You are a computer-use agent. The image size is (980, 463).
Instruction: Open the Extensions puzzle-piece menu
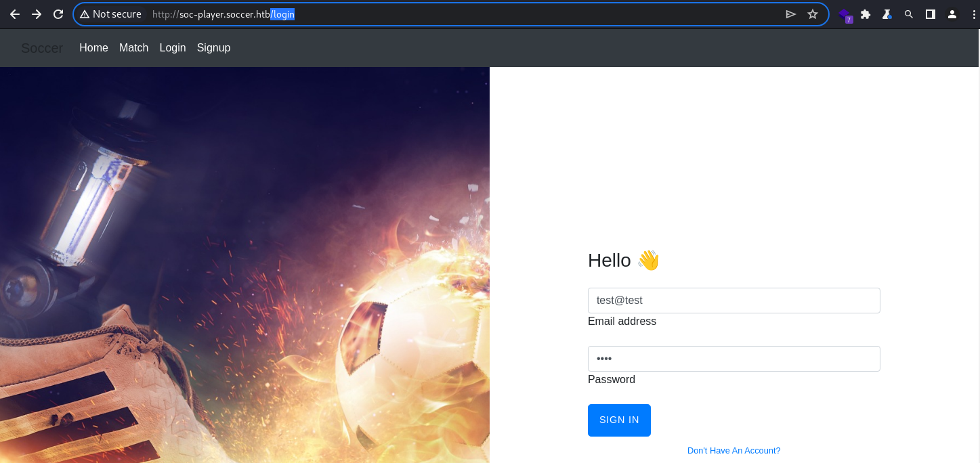pos(866,14)
